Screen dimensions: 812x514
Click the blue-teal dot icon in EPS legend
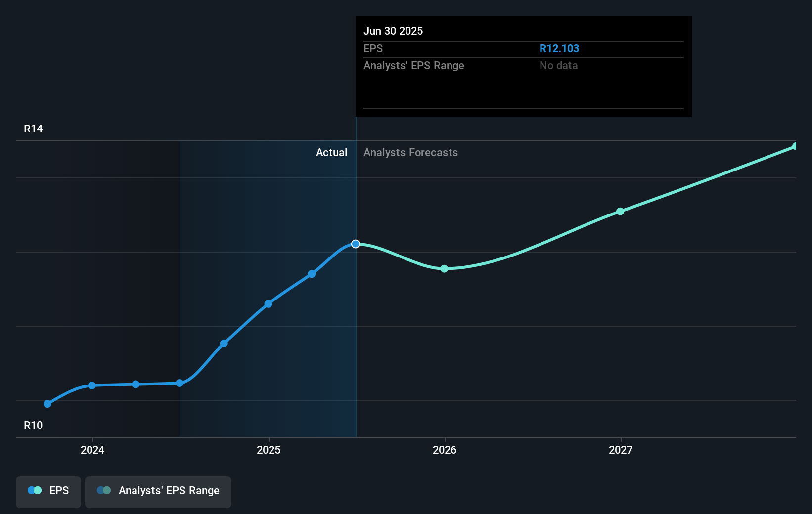coord(35,491)
